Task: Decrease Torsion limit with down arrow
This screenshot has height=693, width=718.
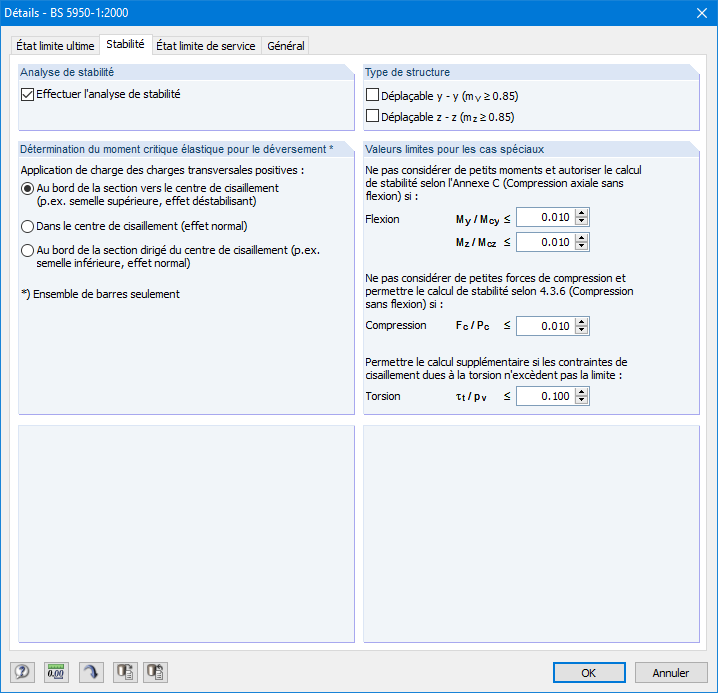Action: (x=582, y=400)
